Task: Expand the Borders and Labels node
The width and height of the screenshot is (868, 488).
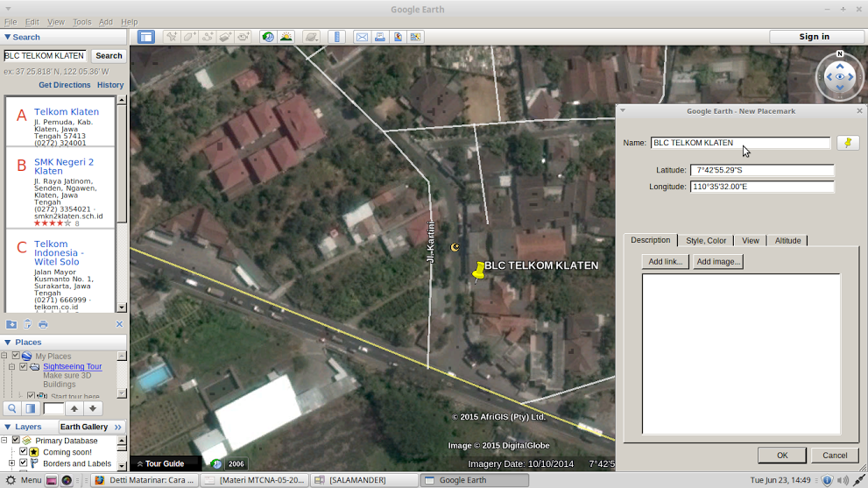Action: coord(11,463)
